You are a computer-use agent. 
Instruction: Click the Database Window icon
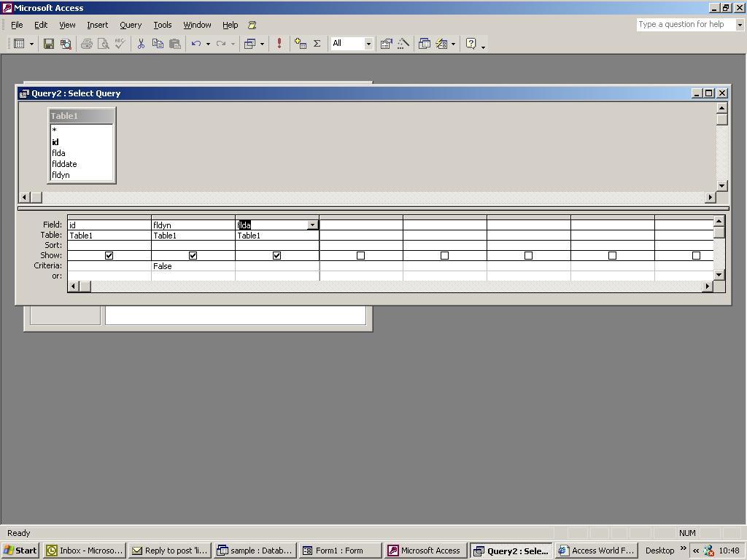point(425,44)
